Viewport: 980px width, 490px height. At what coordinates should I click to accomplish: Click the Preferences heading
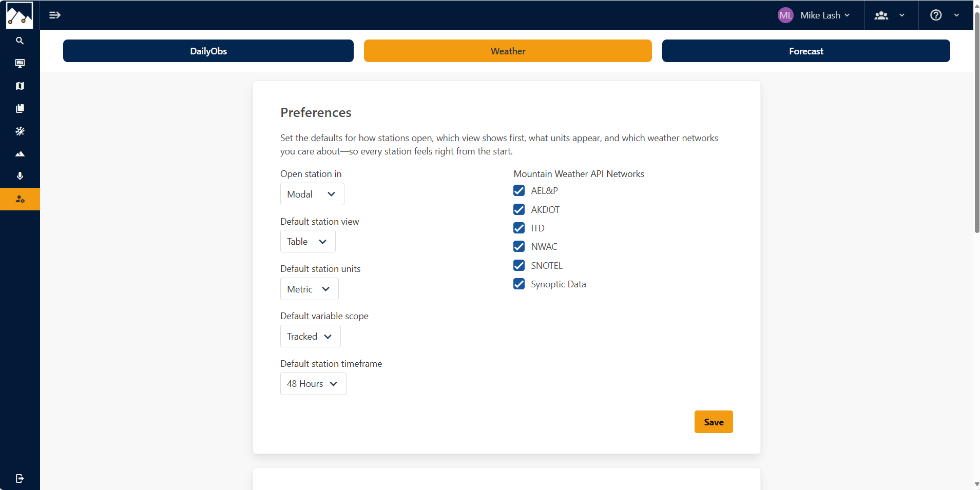[316, 112]
